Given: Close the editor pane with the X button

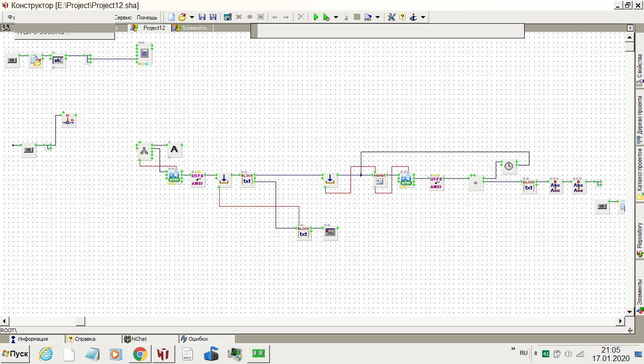Looking at the screenshot, I should (x=630, y=28).
